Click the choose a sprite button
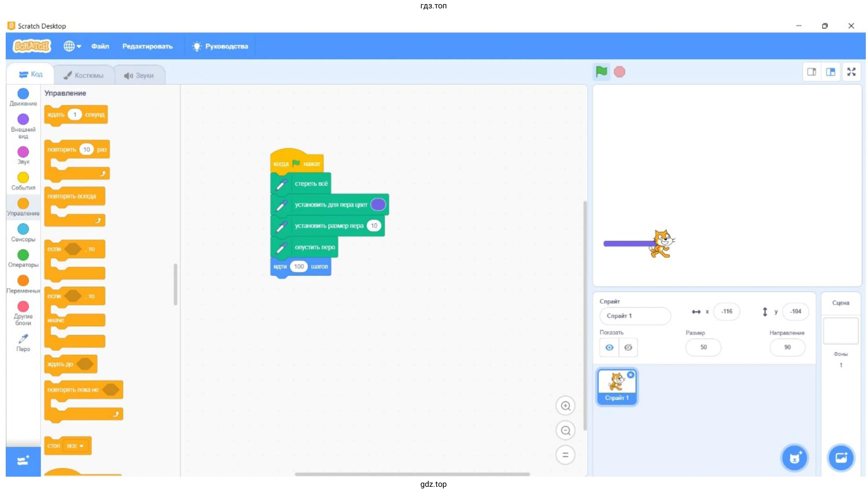The image size is (868, 493). pos(794,458)
